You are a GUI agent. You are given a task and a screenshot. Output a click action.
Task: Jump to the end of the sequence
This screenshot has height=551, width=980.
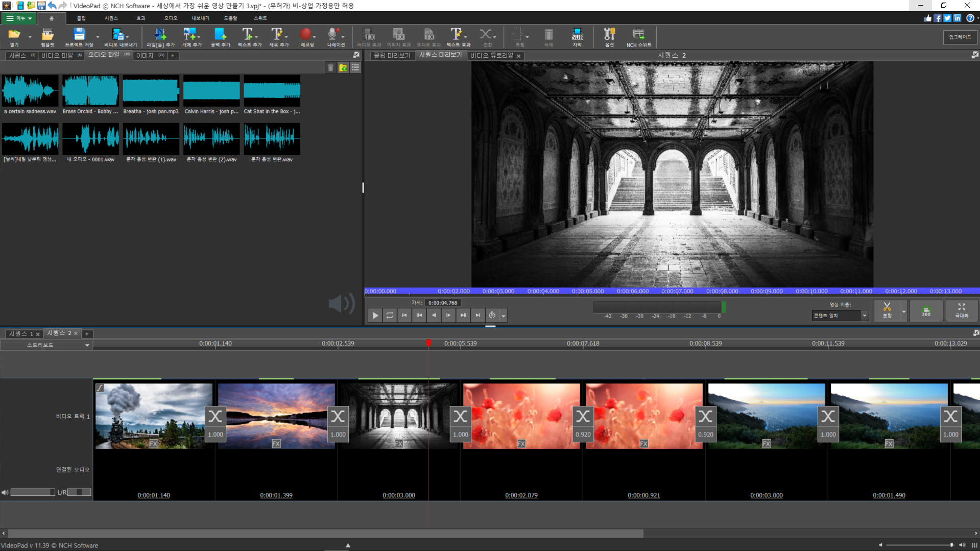(x=478, y=315)
